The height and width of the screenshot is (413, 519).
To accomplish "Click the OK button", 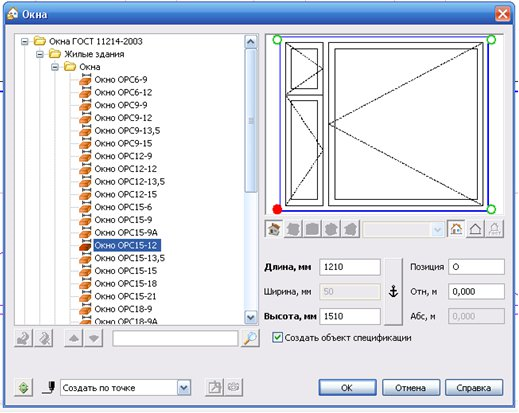I will pyautogui.click(x=347, y=388).
